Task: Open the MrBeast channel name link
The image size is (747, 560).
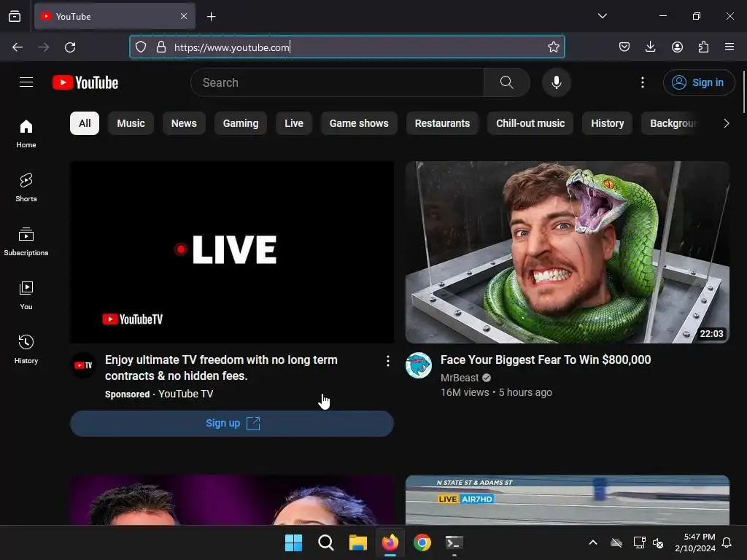Action: click(x=460, y=378)
